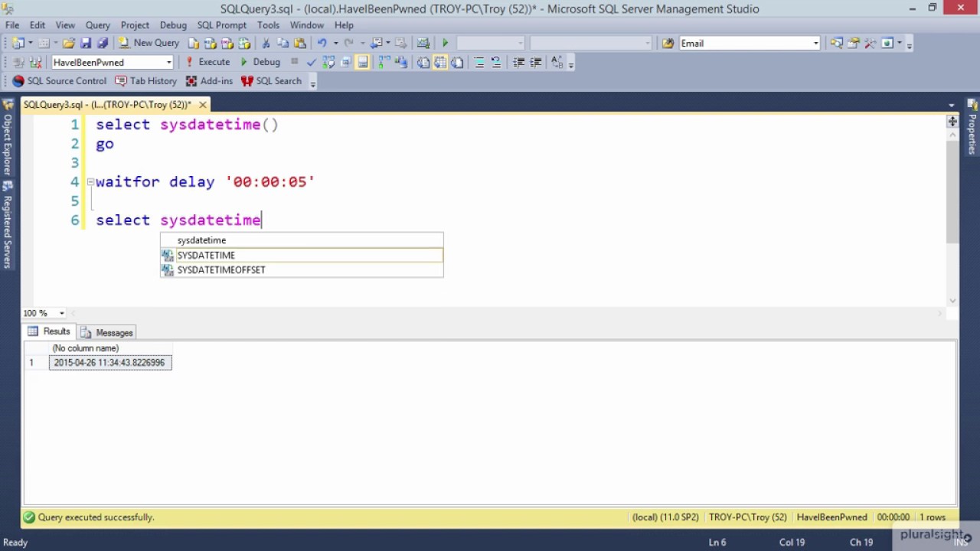The width and height of the screenshot is (980, 551).
Task: Include actual execution plan icon
Action: click(384, 62)
